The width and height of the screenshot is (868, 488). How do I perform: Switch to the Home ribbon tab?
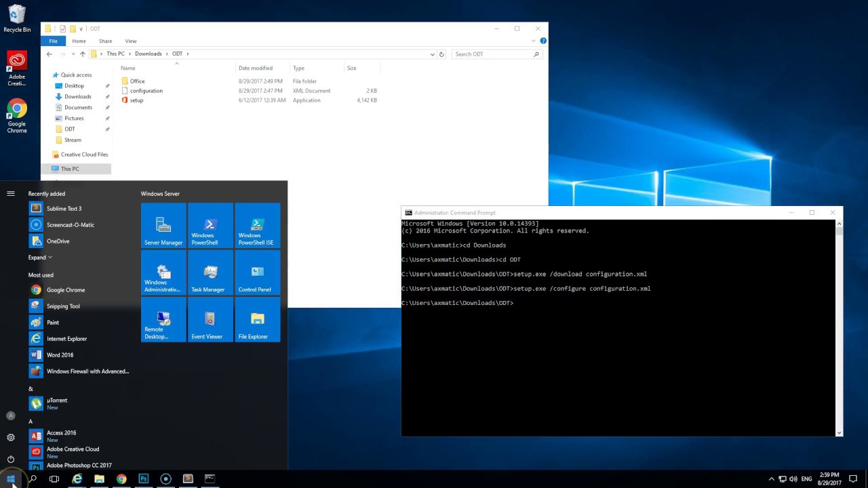click(x=79, y=41)
